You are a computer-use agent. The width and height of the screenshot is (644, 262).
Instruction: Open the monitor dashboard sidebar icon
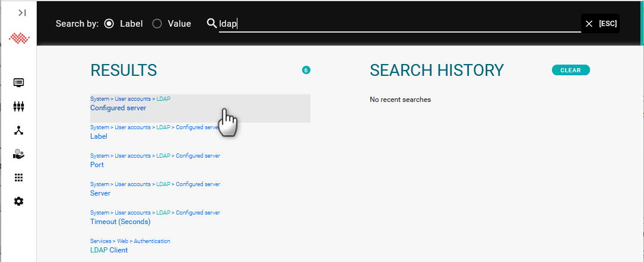pyautogui.click(x=19, y=82)
